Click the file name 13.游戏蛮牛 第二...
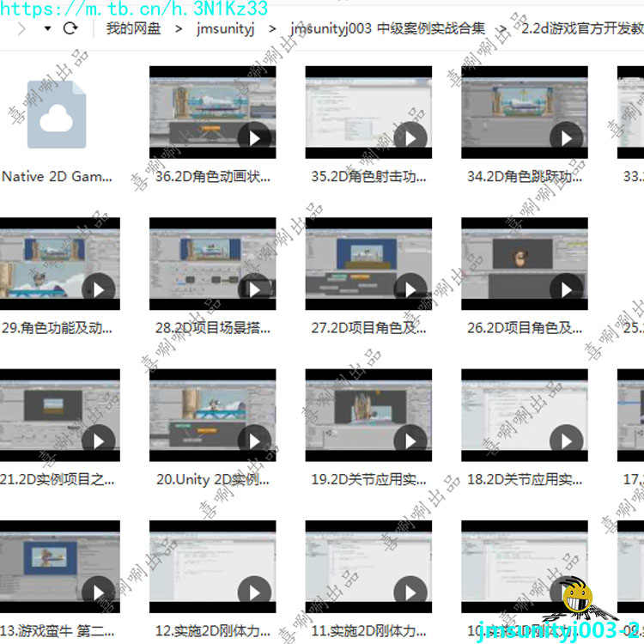Viewport: 644px width, 644px height. (57, 631)
